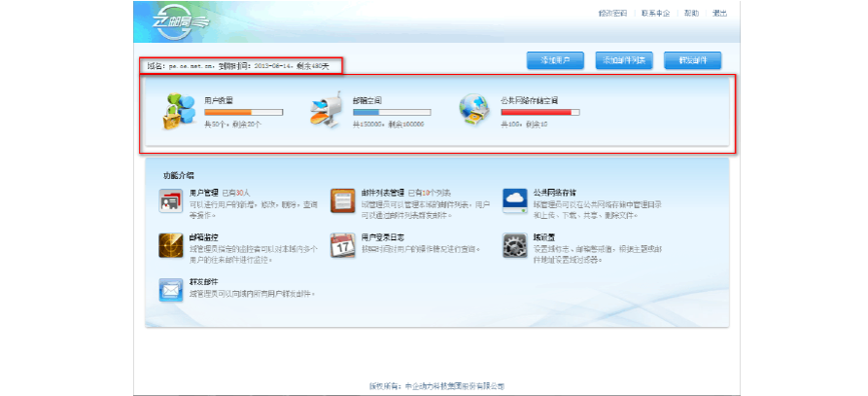Click the 用户管理 (user management) icon
Screen dimensions: 868x396
(x=171, y=202)
